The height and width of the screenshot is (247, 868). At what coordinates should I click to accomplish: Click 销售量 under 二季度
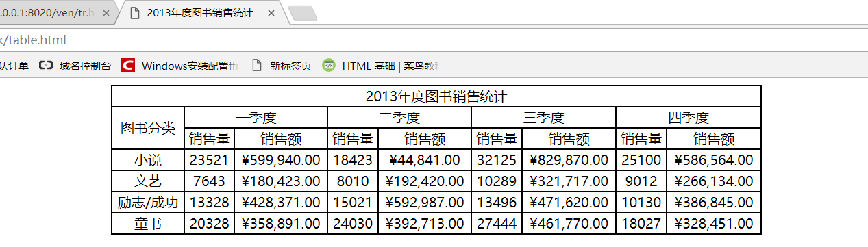354,139
